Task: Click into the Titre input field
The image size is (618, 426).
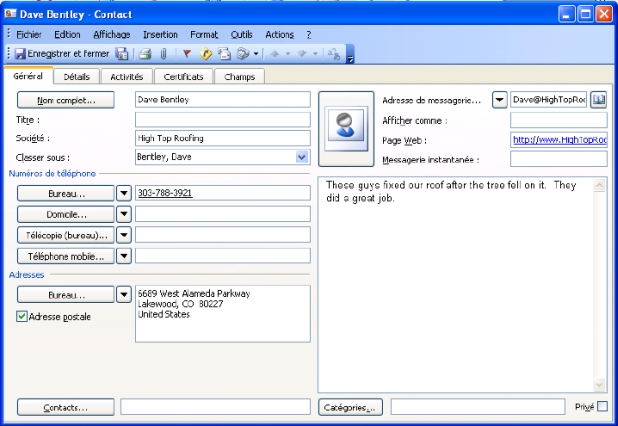Action: (222, 119)
